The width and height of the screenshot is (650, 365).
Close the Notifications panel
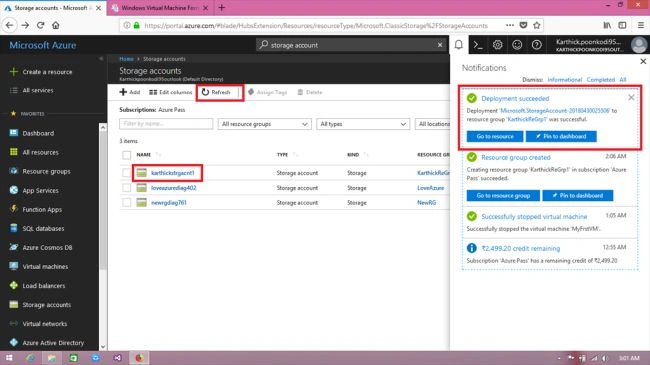[643, 61]
